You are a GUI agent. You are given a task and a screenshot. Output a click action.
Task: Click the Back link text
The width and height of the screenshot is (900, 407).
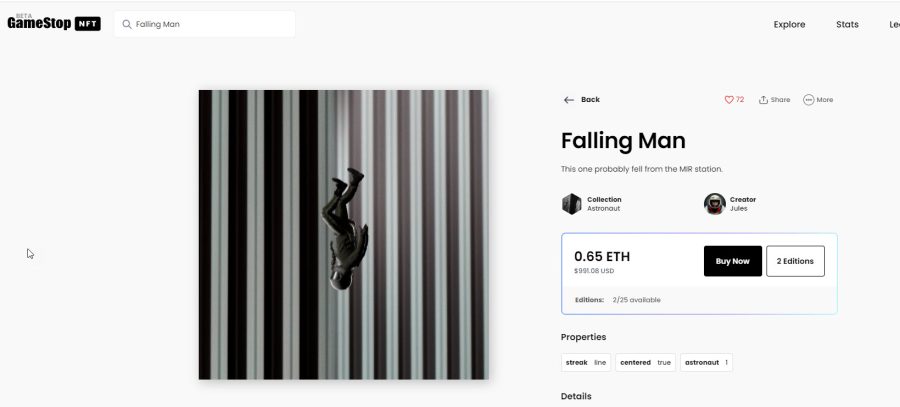[x=590, y=100]
